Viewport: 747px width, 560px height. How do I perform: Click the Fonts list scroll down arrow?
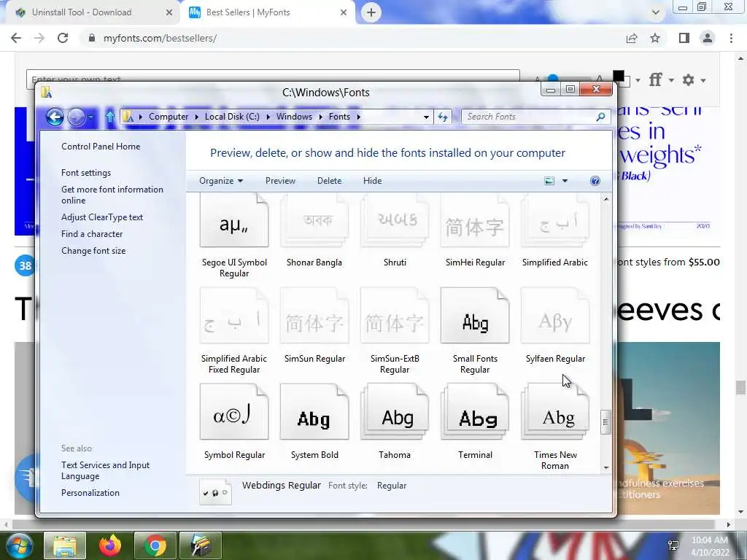606,467
